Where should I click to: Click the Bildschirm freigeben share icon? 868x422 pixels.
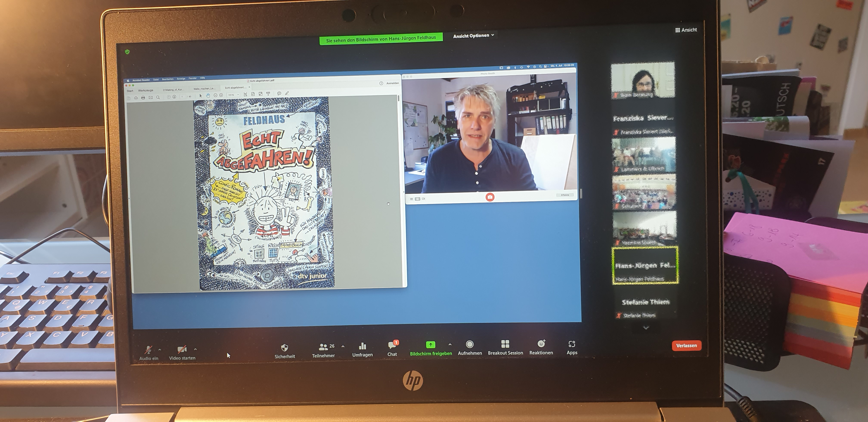[x=430, y=345]
